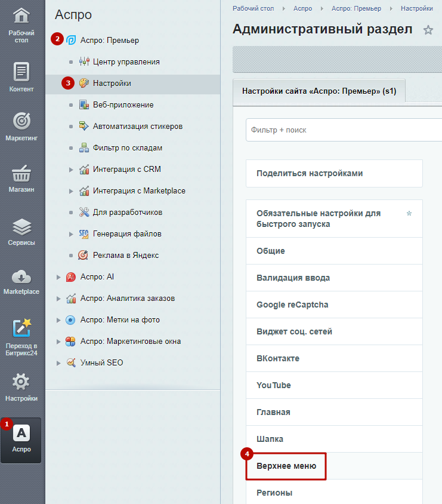Open the Google reCaptcha settings section

point(334,305)
